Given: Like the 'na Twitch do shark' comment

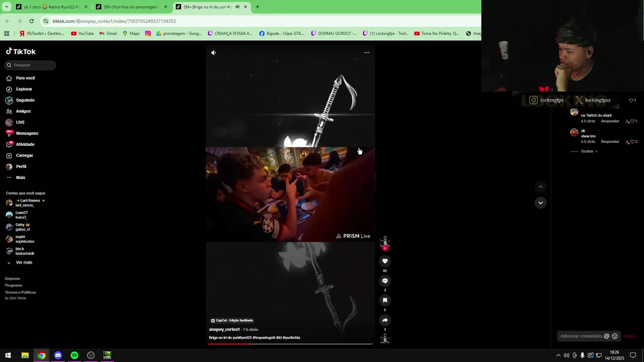Looking at the screenshot, I should click(x=632, y=121).
